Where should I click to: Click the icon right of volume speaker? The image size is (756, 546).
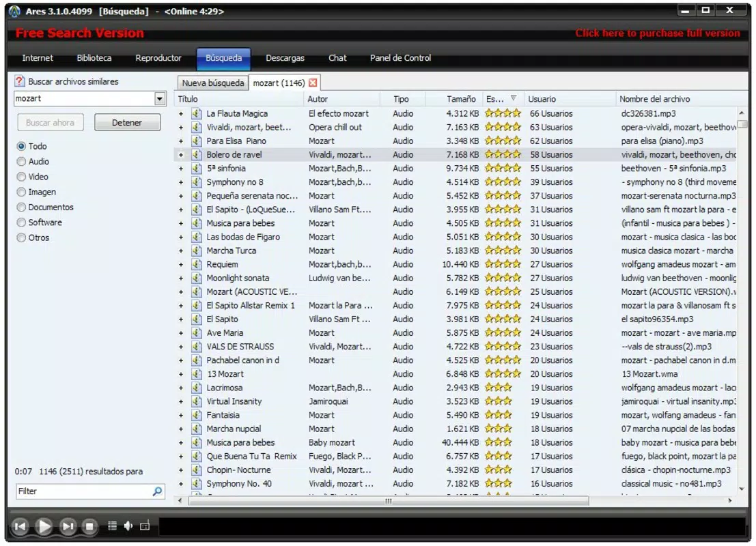point(145,526)
